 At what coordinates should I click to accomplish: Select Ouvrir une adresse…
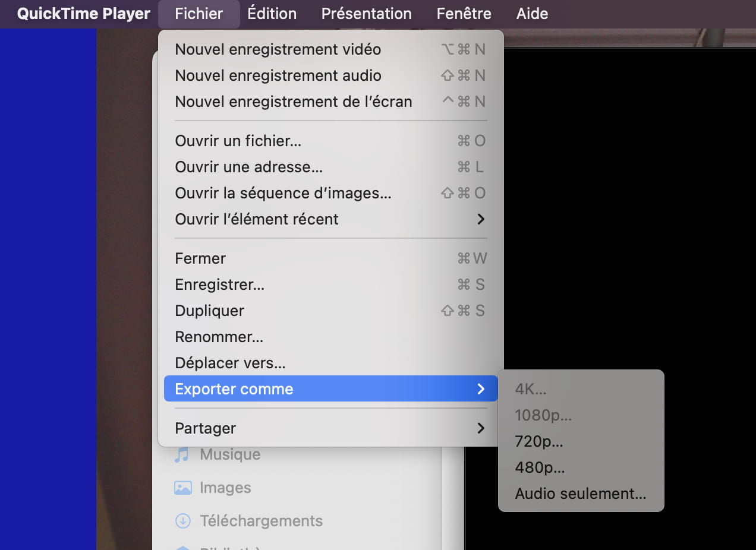pos(330,167)
